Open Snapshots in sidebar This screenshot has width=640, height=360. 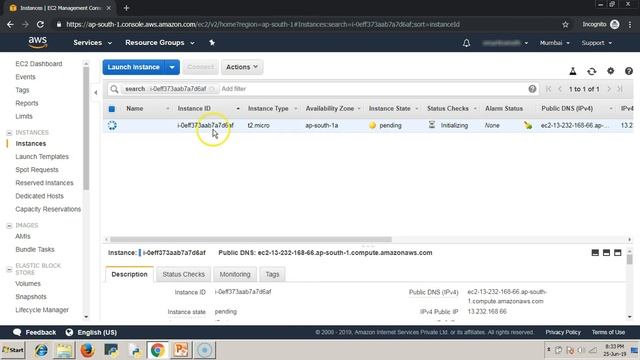click(31, 297)
